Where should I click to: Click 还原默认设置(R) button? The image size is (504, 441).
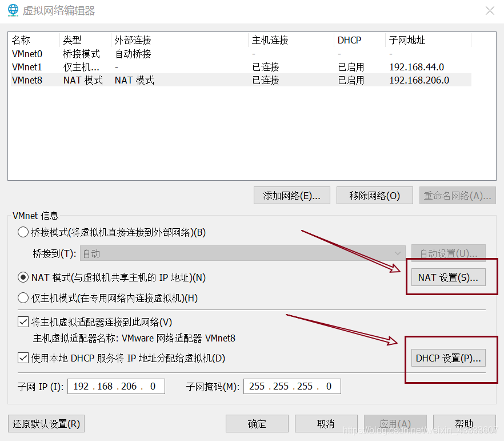coord(46,424)
